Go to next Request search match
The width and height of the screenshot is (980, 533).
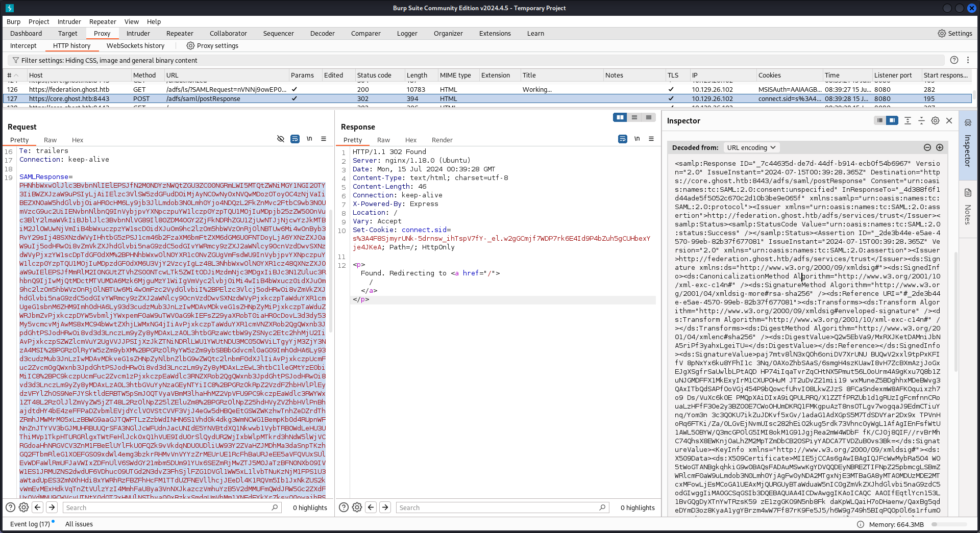pos(52,507)
